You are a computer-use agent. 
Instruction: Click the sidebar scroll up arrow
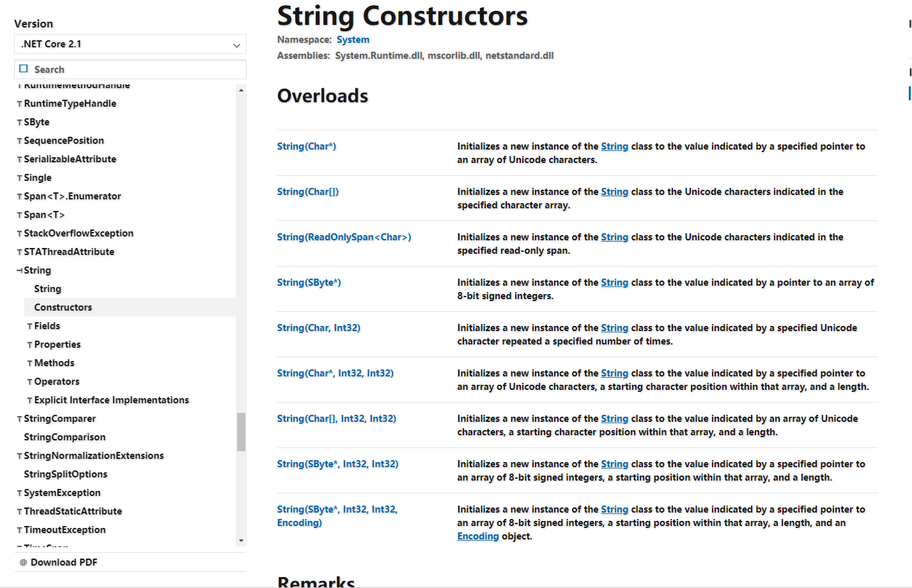(x=241, y=90)
